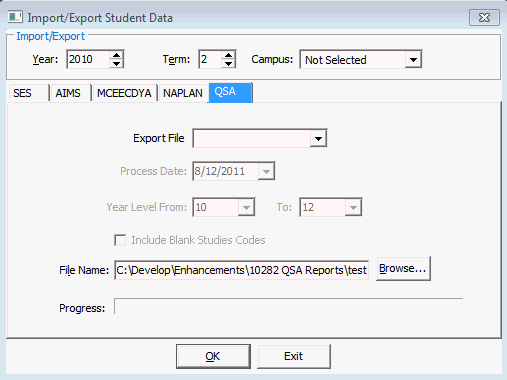Click the Exit button
507x380 pixels.
tap(294, 356)
